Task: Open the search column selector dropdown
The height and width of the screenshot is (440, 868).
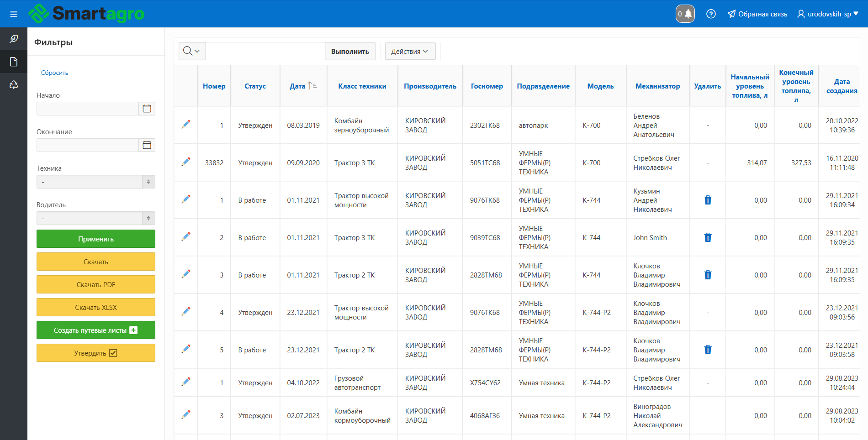Action: [x=192, y=51]
